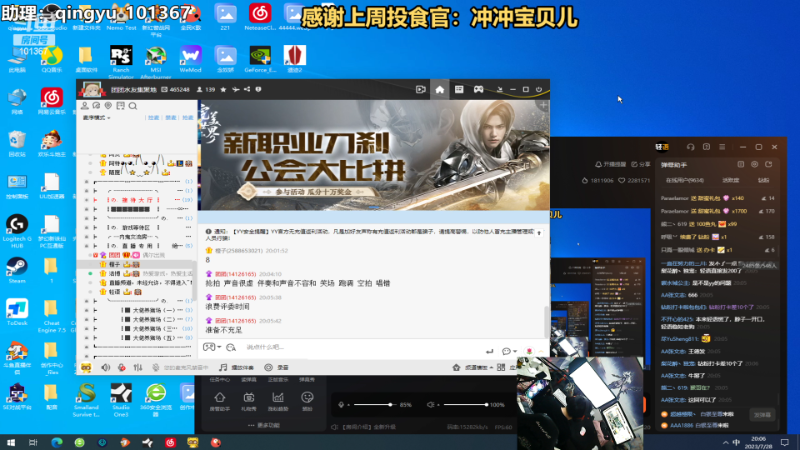Click the location pin icon in sidebar
The image size is (800, 450).
click(x=108, y=106)
